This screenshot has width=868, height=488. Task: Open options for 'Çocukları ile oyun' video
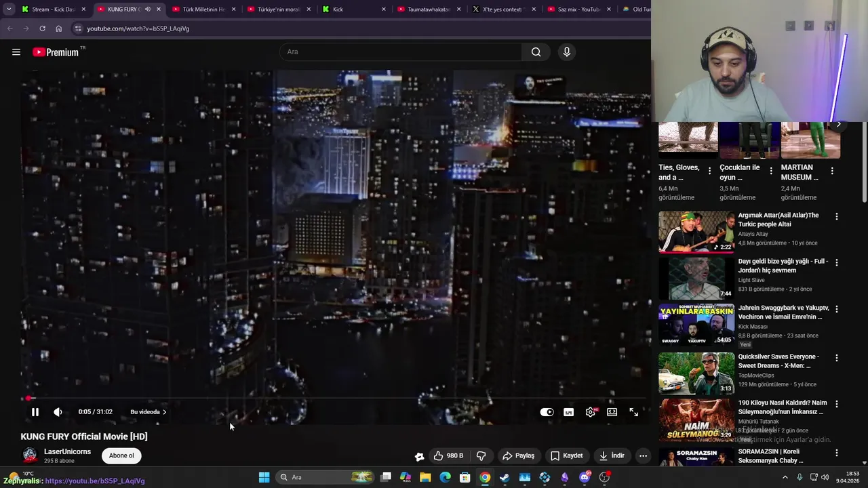(771, 171)
